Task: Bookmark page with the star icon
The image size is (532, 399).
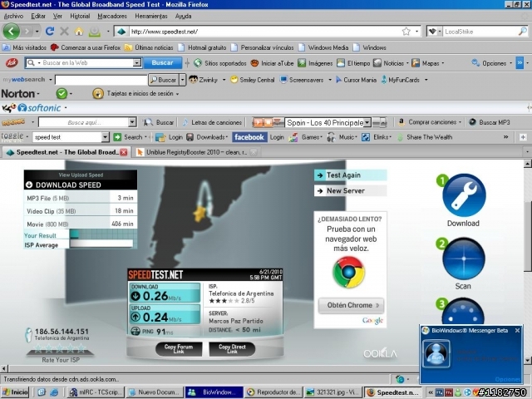Action: pos(406,32)
